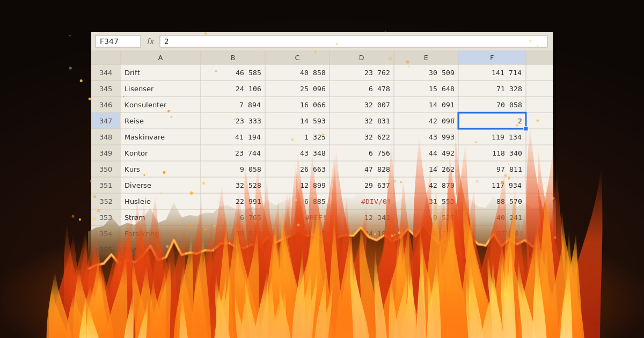Click the cell labeled "Lisenser"
This screenshot has height=338, width=644.
point(160,89)
